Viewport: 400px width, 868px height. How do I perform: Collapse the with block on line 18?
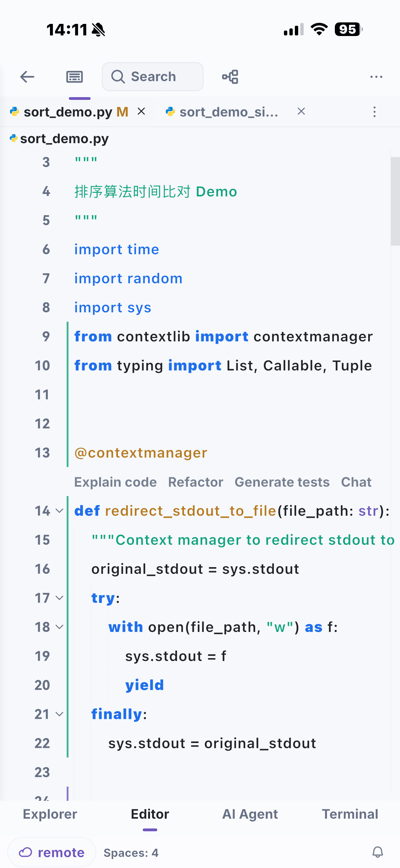(x=59, y=627)
